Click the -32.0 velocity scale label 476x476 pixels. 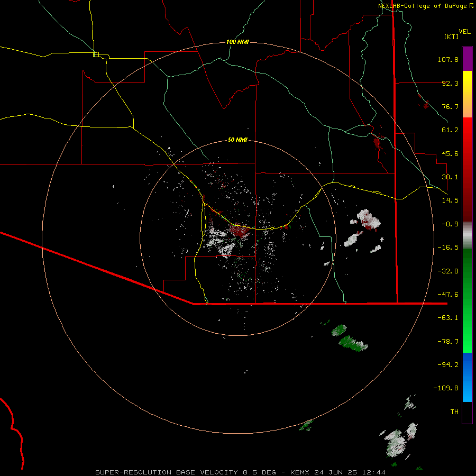pyautogui.click(x=448, y=271)
